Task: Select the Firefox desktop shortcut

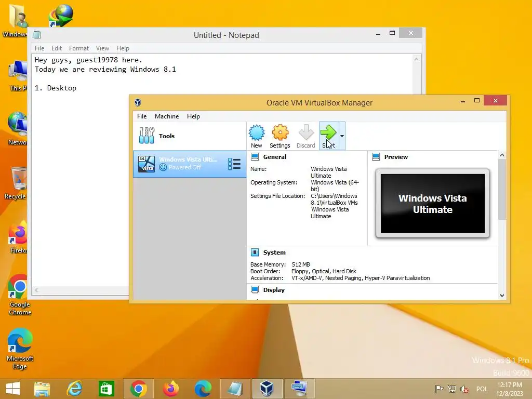Action: [x=18, y=237]
